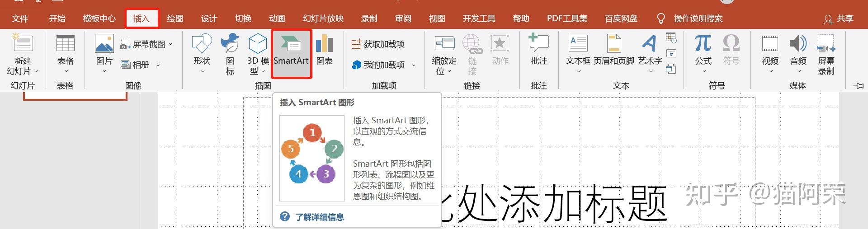This screenshot has height=229, width=868.
Task: Click the date and time calendar icon
Action: [671, 38]
